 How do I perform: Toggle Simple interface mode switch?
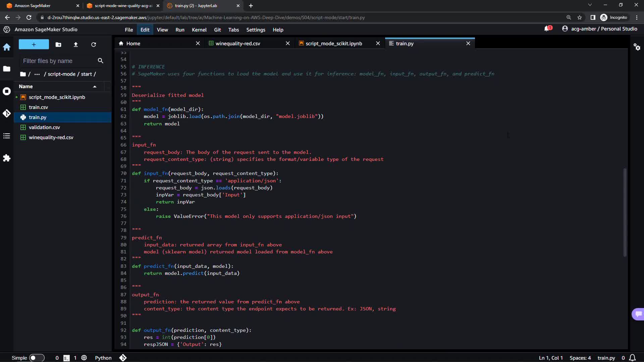37,358
